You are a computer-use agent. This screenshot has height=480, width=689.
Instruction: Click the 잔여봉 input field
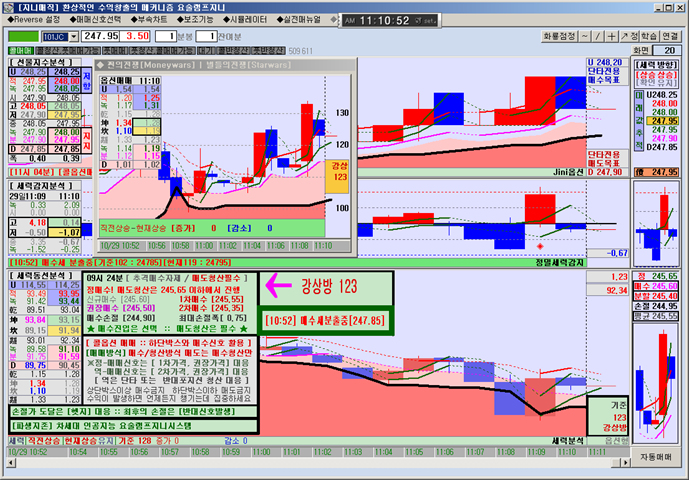[x=206, y=36]
